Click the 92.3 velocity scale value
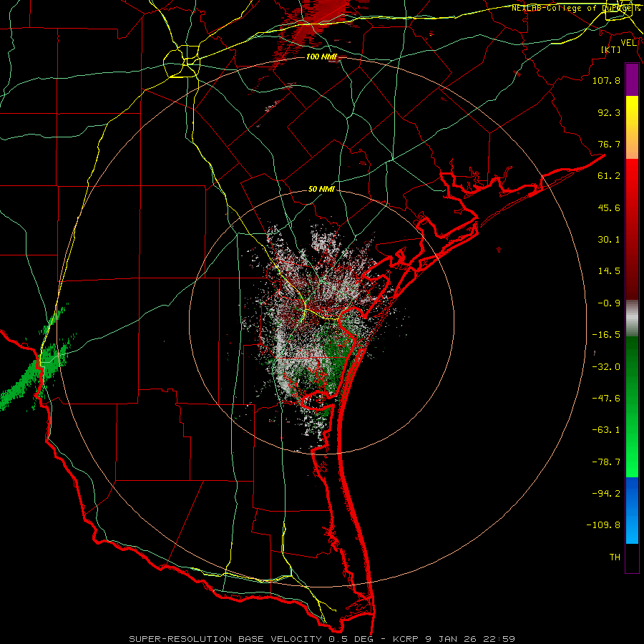Screen dimensions: 644x644 609,112
